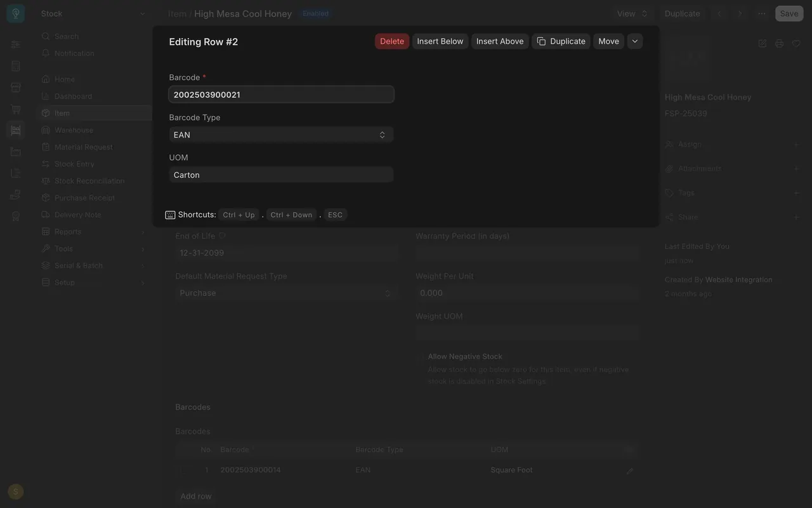
Task: Click the Move button
Action: (609, 41)
